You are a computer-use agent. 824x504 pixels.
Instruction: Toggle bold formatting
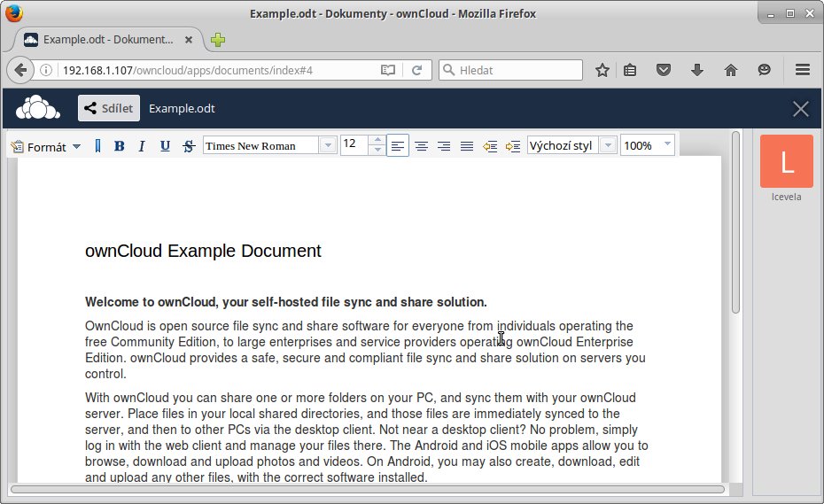point(120,146)
